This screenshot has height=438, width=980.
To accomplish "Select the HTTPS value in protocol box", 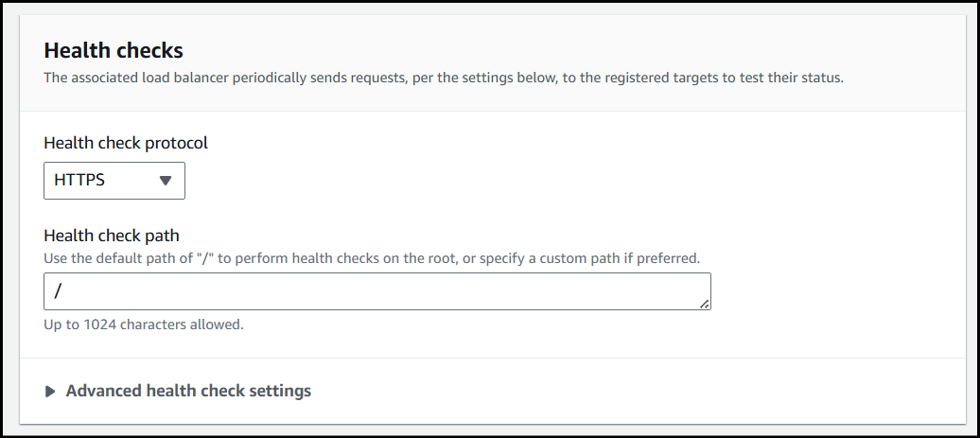I will pyautogui.click(x=79, y=181).
